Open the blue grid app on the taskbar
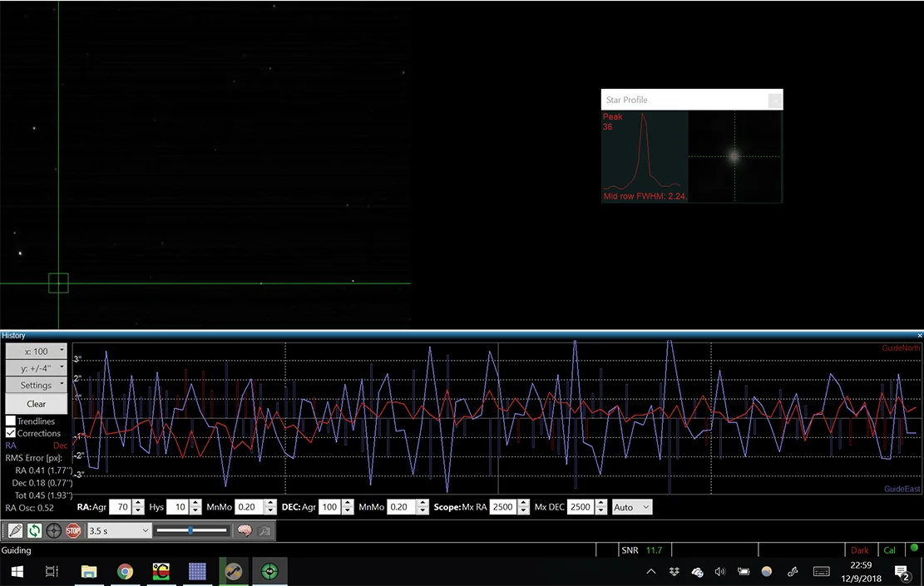 coord(197,571)
